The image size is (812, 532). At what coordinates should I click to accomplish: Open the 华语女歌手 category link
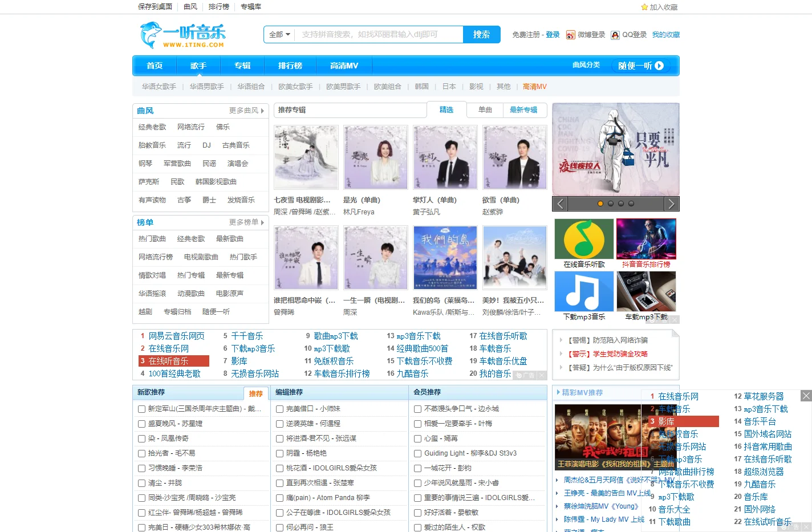(x=159, y=87)
